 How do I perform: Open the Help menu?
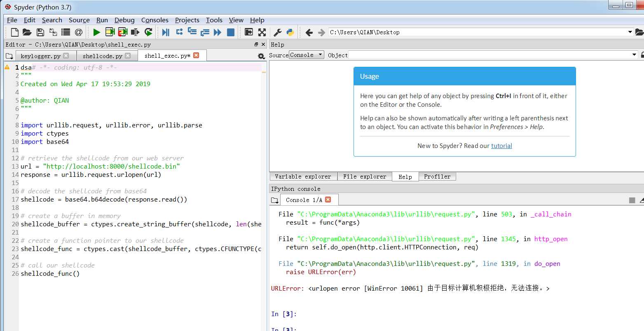coord(257,20)
